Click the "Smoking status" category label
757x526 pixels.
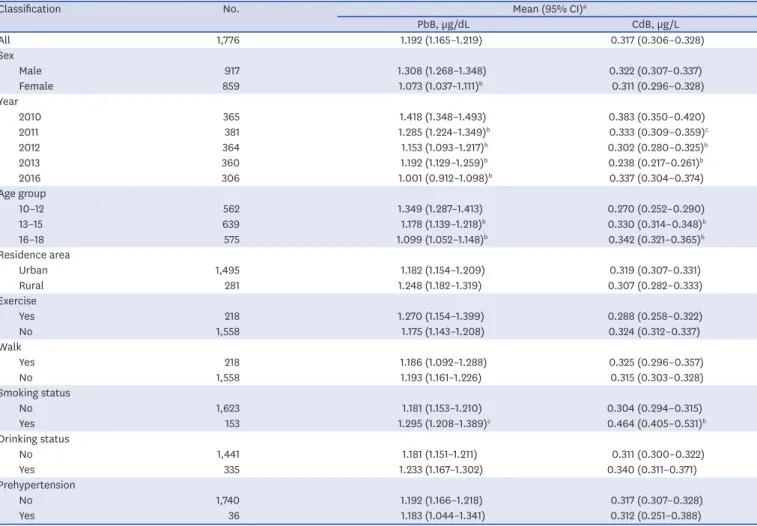point(35,393)
